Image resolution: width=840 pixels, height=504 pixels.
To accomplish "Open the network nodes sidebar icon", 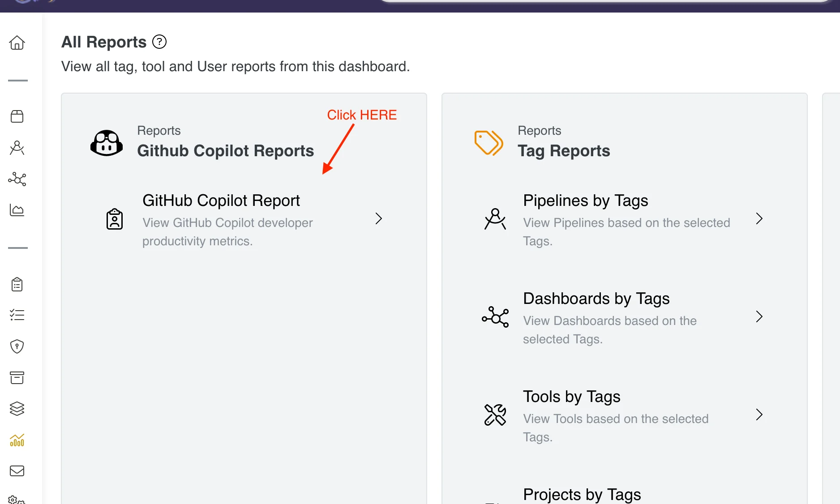I will (x=17, y=179).
